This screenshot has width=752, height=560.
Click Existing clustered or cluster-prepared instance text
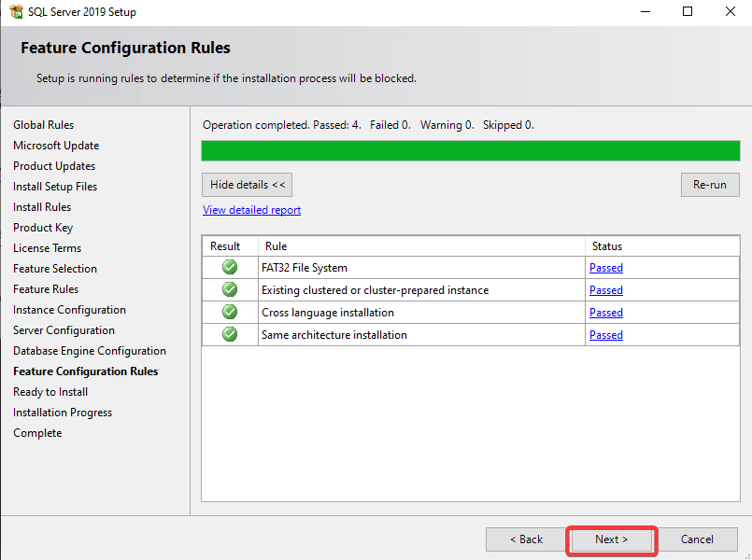(x=375, y=290)
